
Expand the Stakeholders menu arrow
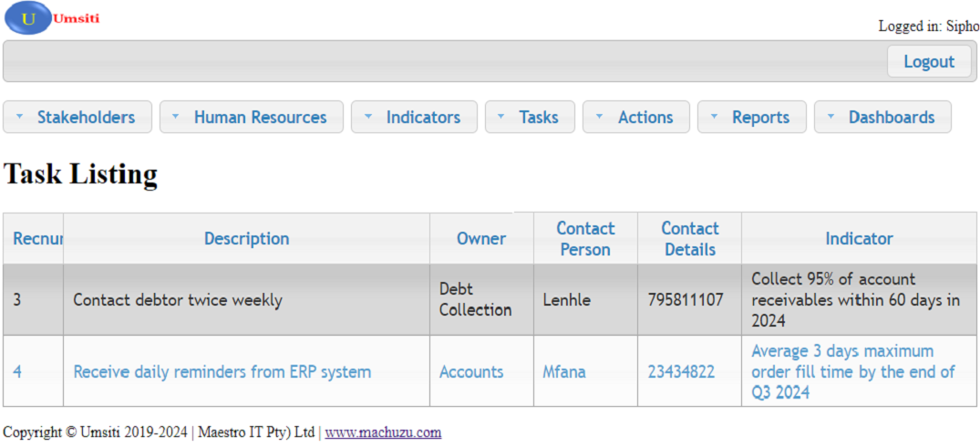tap(20, 117)
